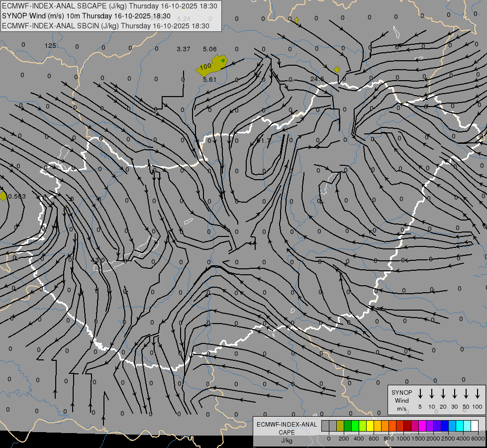The height and width of the screenshot is (448, 487).
Task: Select the pure yellow CAPE scale swatch
Action: (370, 426)
